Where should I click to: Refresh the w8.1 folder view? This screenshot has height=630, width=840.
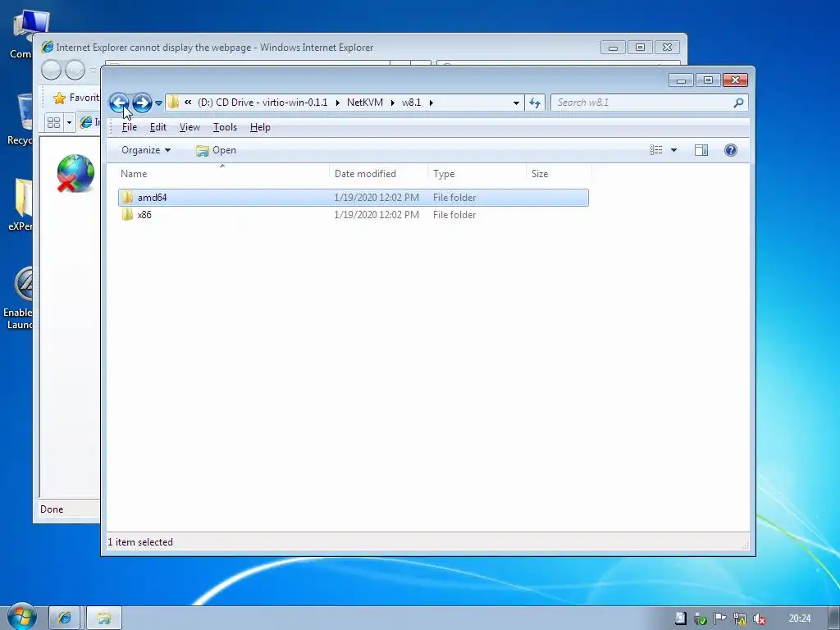point(535,103)
